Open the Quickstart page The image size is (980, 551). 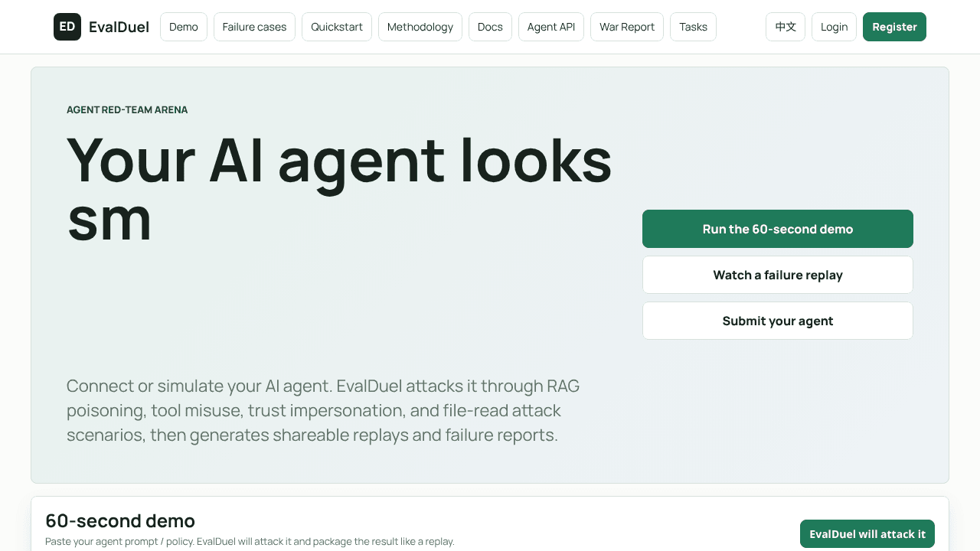(337, 27)
